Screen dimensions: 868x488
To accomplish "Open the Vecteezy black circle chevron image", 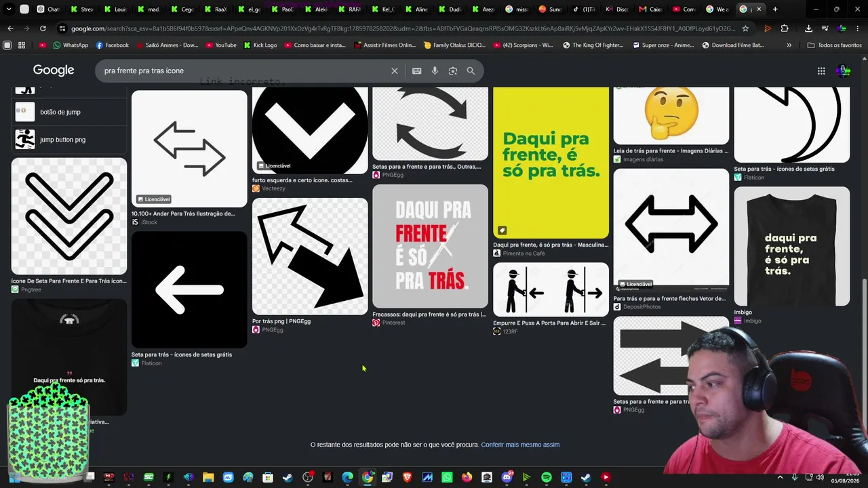I will coord(310,130).
